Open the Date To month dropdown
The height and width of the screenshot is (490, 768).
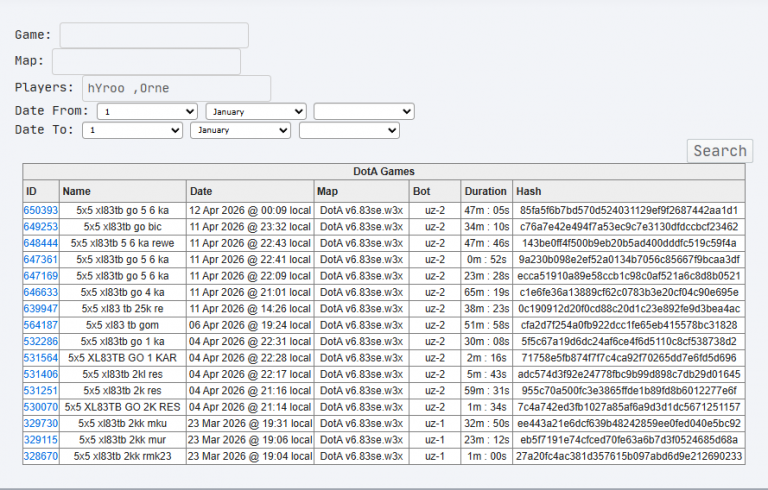click(240, 130)
